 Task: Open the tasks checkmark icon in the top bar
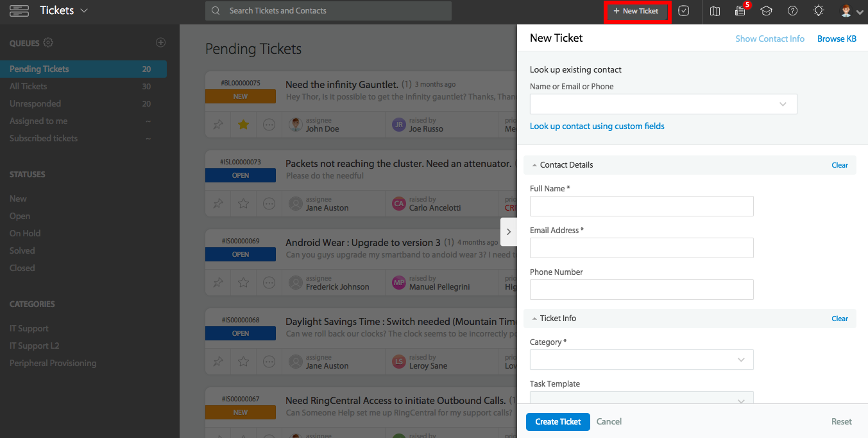pos(684,11)
